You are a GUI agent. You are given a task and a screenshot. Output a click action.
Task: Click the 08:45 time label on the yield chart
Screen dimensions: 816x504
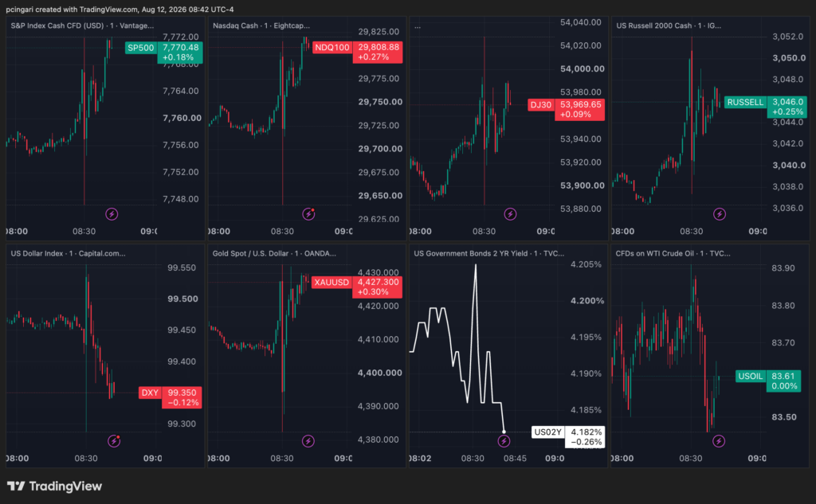(x=515, y=459)
